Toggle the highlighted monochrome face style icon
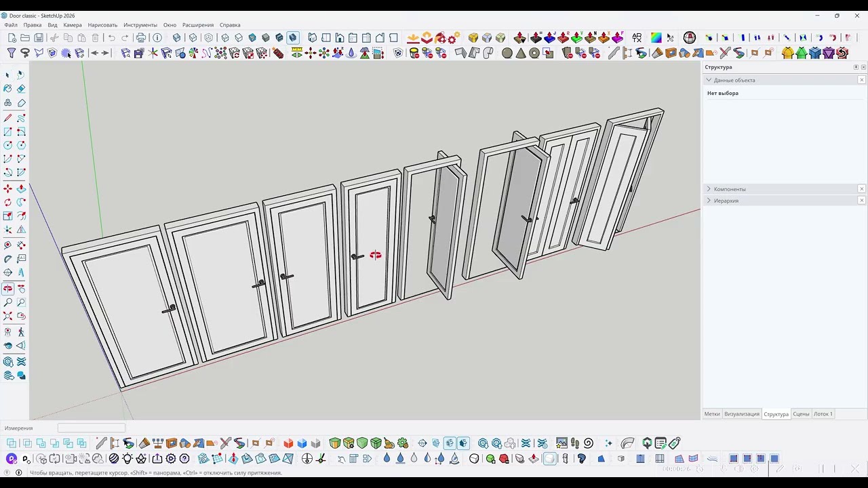The image size is (868, 488). pyautogui.click(x=292, y=38)
